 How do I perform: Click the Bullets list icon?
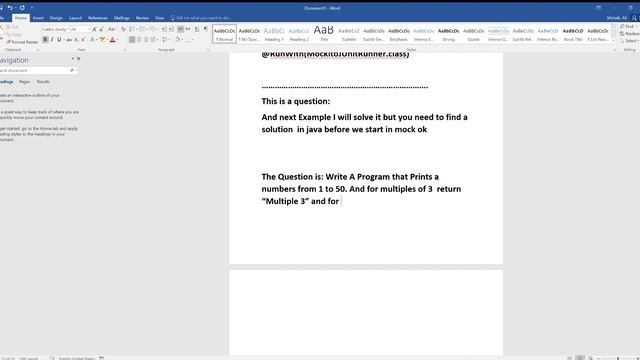(x=131, y=29)
